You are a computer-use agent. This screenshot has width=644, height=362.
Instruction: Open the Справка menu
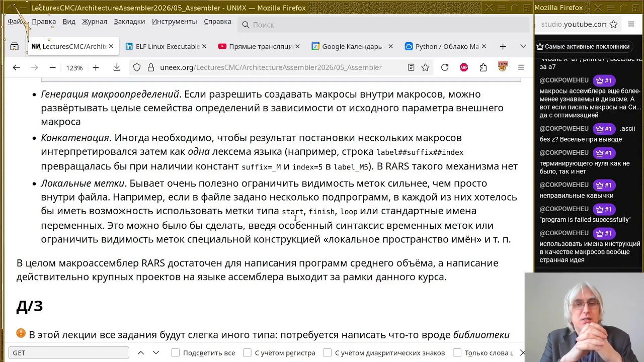(217, 21)
